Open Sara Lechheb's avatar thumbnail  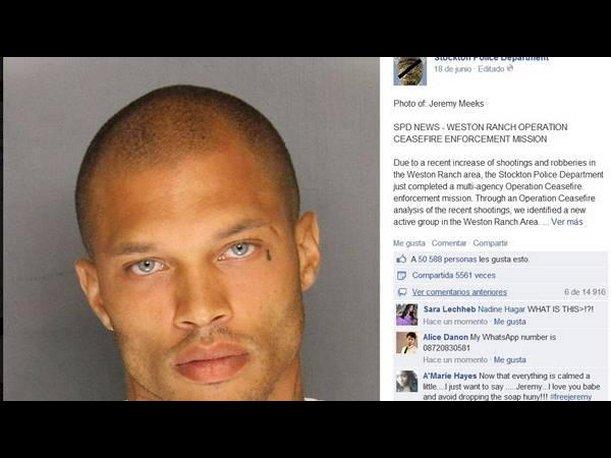[407, 315]
